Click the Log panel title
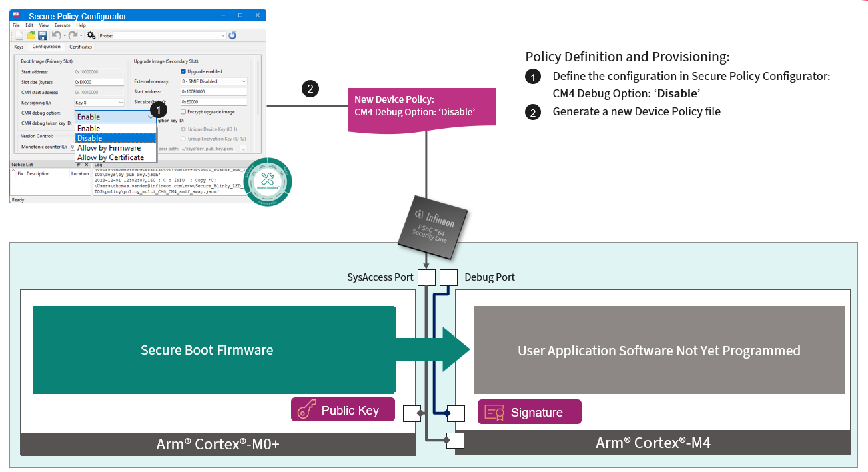 pos(98,164)
